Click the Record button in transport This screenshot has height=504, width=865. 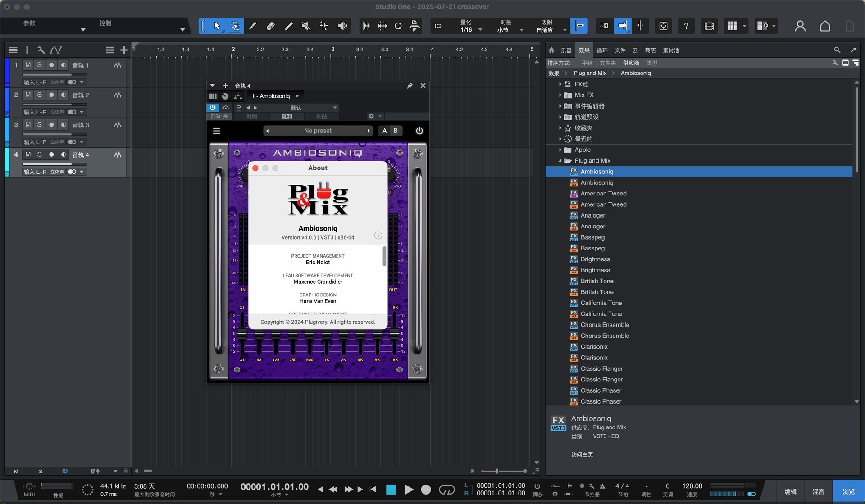[x=426, y=490]
